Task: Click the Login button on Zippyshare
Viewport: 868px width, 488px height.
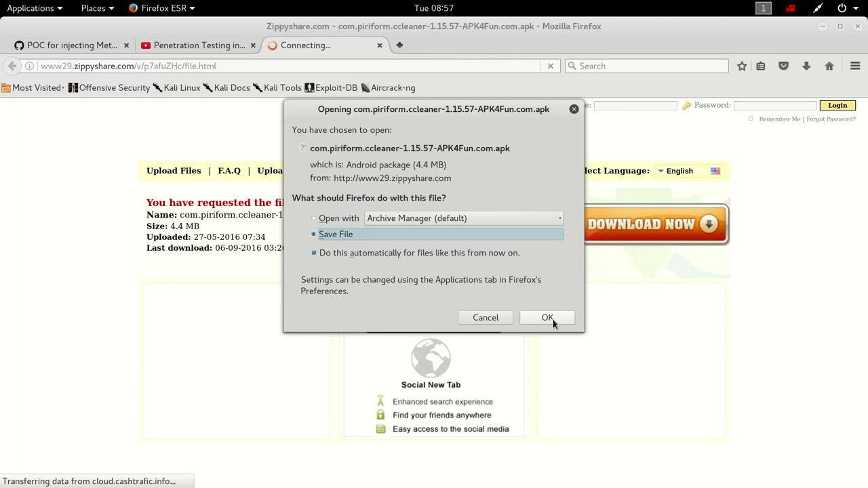Action: point(837,105)
